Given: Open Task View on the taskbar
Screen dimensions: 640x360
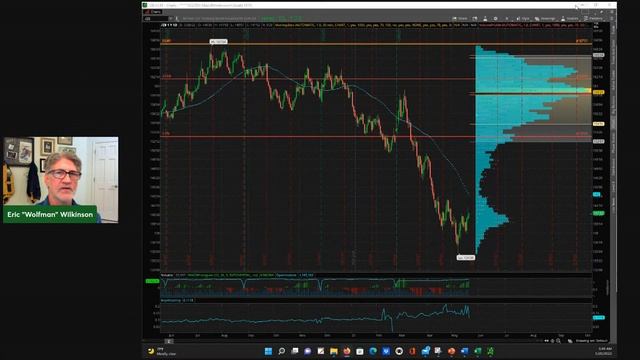Looking at the screenshot, I should click(x=295, y=351).
